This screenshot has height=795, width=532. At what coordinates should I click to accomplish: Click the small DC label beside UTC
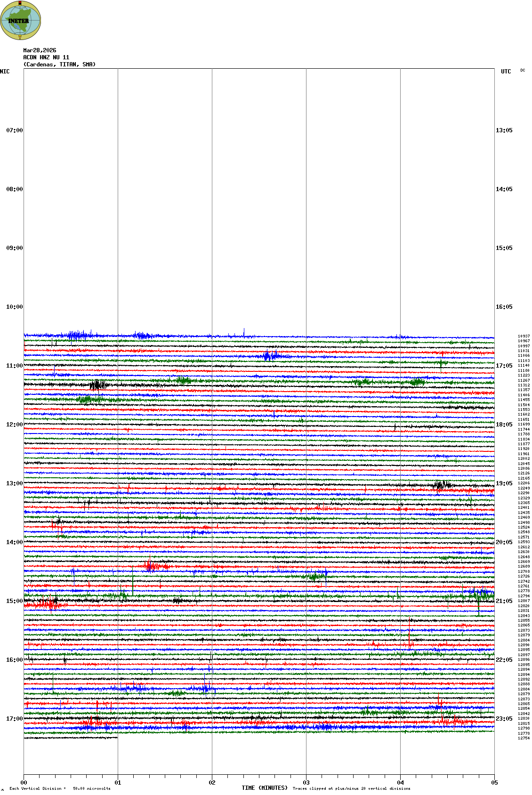pyautogui.click(x=523, y=71)
